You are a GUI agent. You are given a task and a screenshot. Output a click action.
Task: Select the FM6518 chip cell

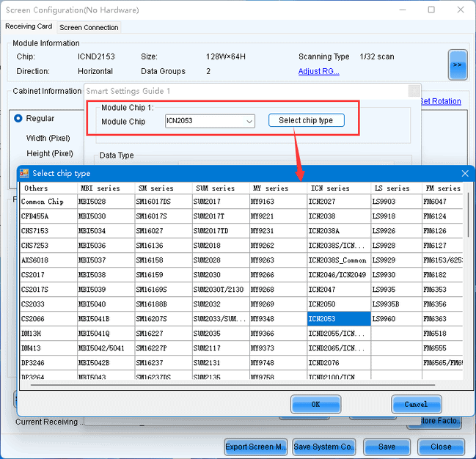point(442,334)
